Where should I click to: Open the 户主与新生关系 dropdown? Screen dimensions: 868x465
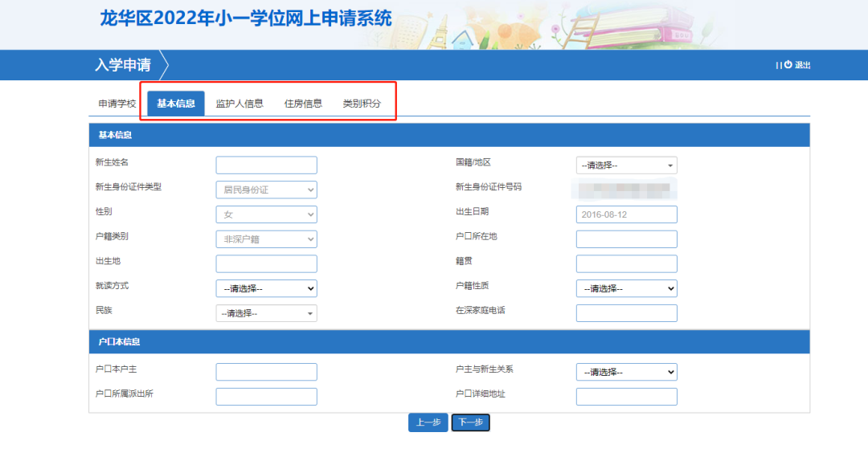(626, 371)
